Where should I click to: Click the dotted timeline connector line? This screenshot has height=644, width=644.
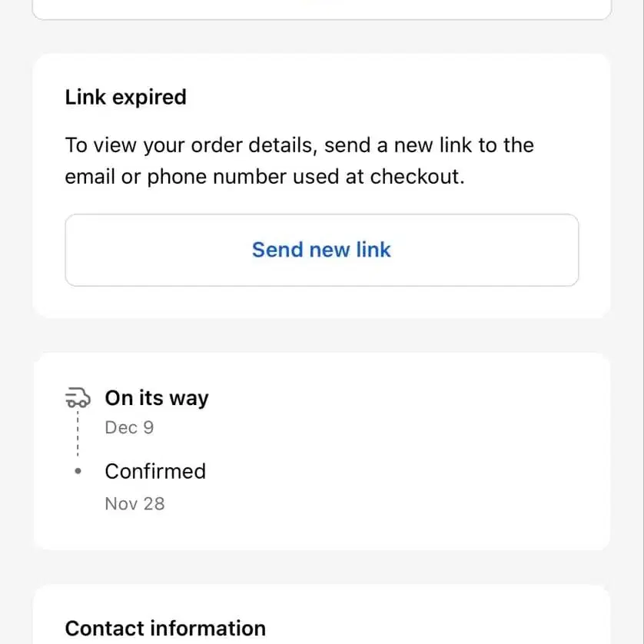[78, 434]
